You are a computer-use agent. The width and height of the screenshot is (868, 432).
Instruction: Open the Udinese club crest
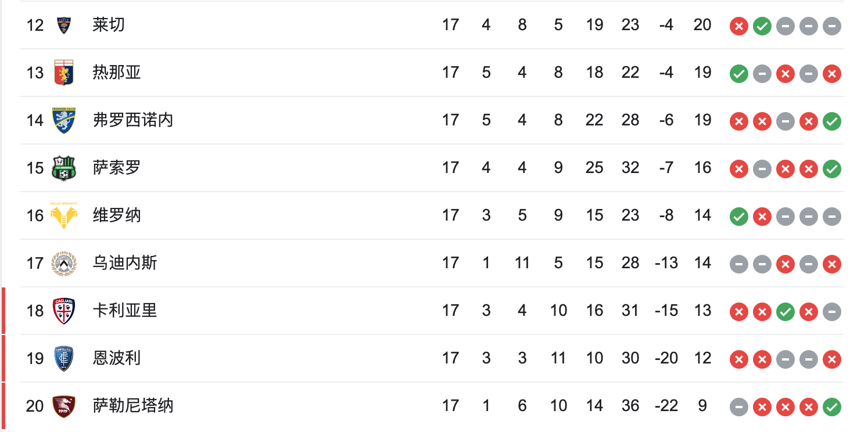pos(64,263)
